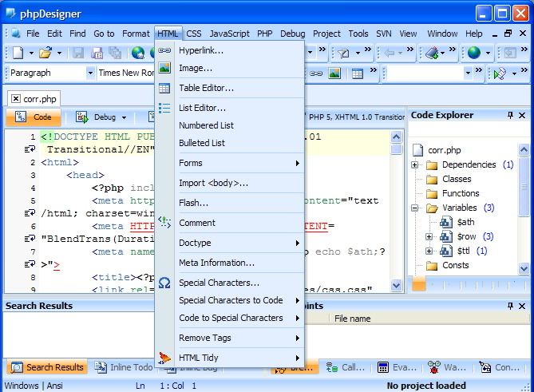Open the PHP menu in menu bar
This screenshot has width=534, height=392.
point(265,34)
